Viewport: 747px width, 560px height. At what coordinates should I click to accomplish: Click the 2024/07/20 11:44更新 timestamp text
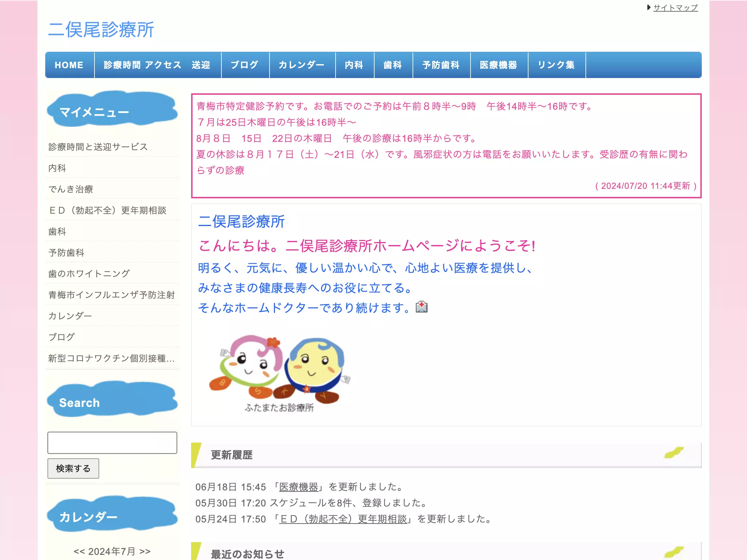(x=646, y=186)
